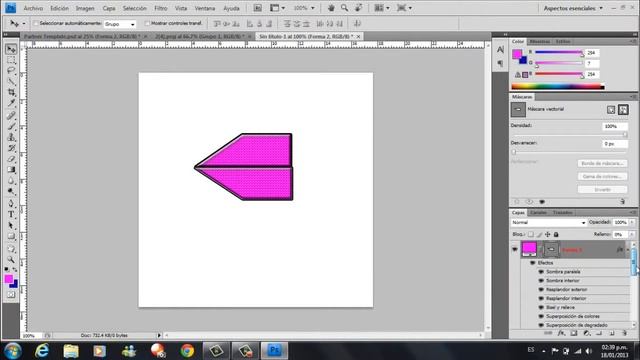Hide the Sombra paralela effect

[x=541, y=272]
